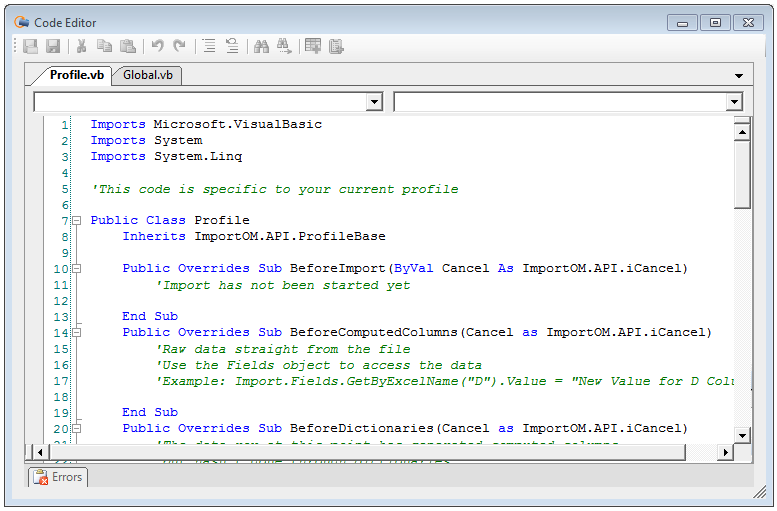Collapse the BeforeImport sub block
777x511 pixels.
tap(76, 269)
